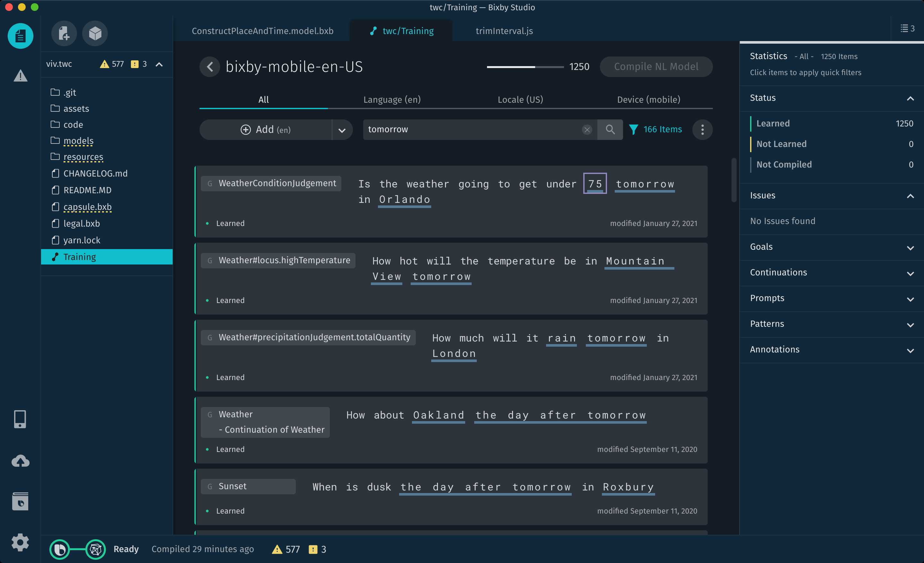The image size is (924, 563).
Task: Filter by Learned status
Action: click(831, 123)
